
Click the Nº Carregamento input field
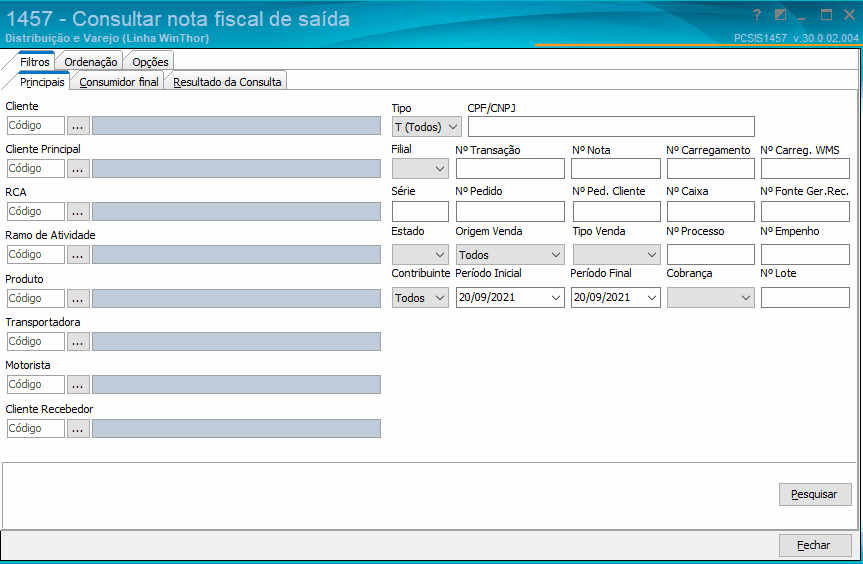click(x=711, y=169)
